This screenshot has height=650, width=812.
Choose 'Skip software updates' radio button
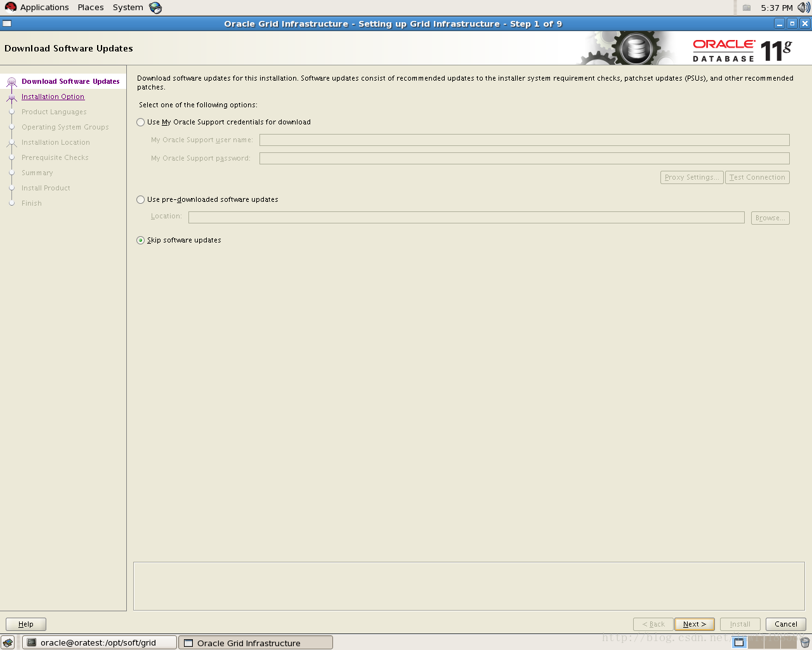pyautogui.click(x=140, y=241)
